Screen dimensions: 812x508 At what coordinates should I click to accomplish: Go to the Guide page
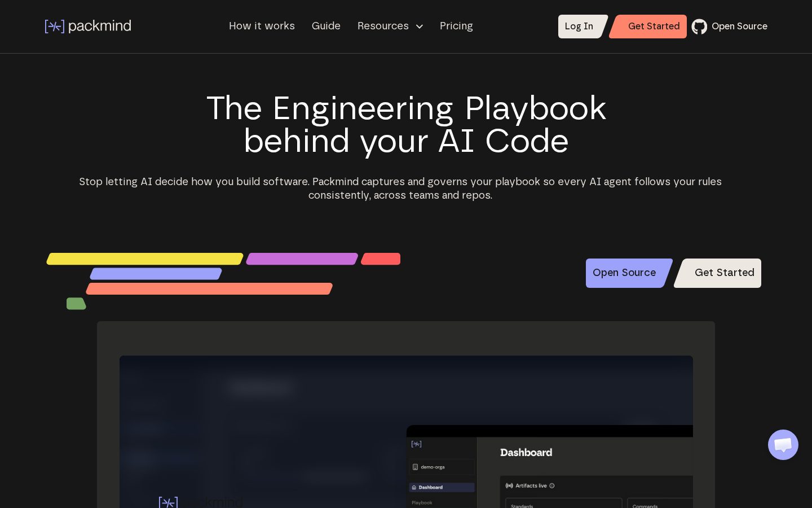click(326, 26)
